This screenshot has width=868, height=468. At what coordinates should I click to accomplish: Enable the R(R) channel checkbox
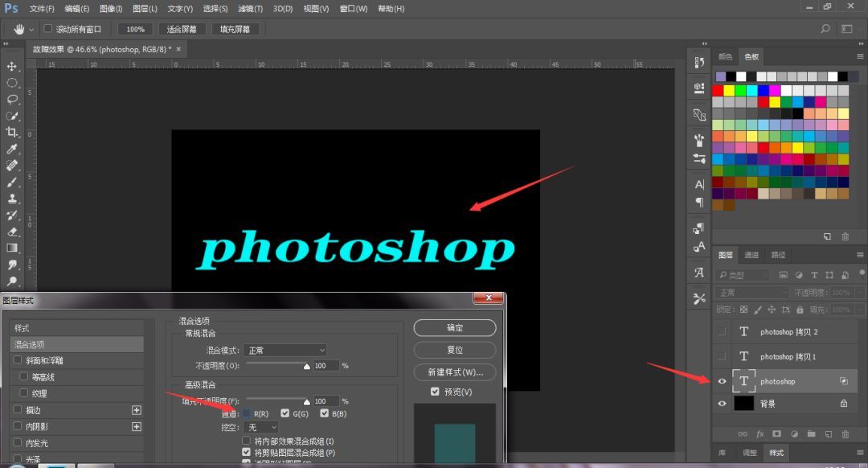pos(247,414)
